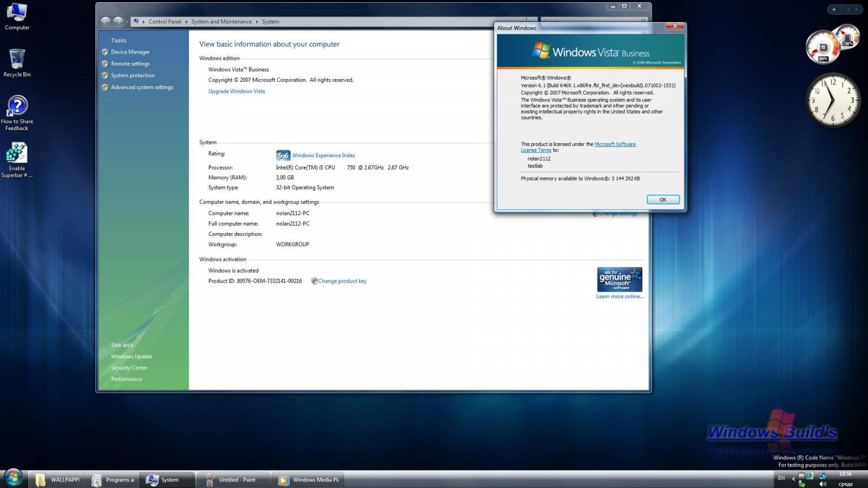Click Upgrade Windows Vista link
This screenshot has width=868, height=488.
[237, 91]
